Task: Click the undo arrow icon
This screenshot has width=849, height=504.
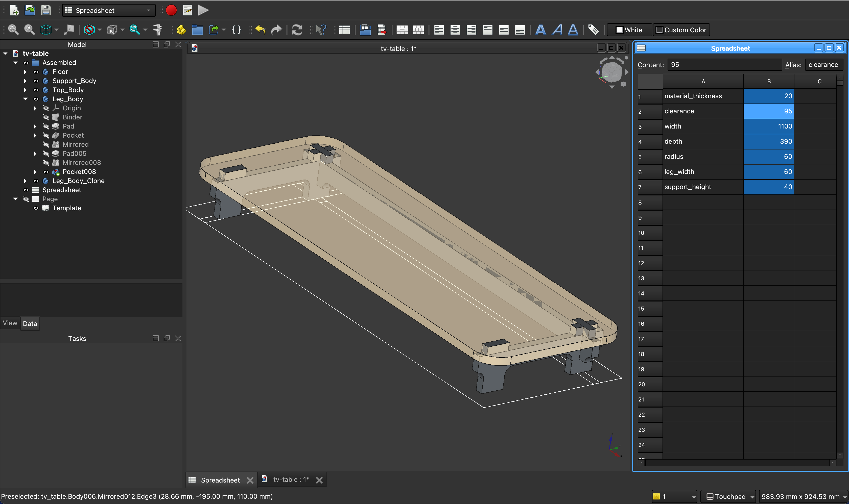Action: coord(260,30)
